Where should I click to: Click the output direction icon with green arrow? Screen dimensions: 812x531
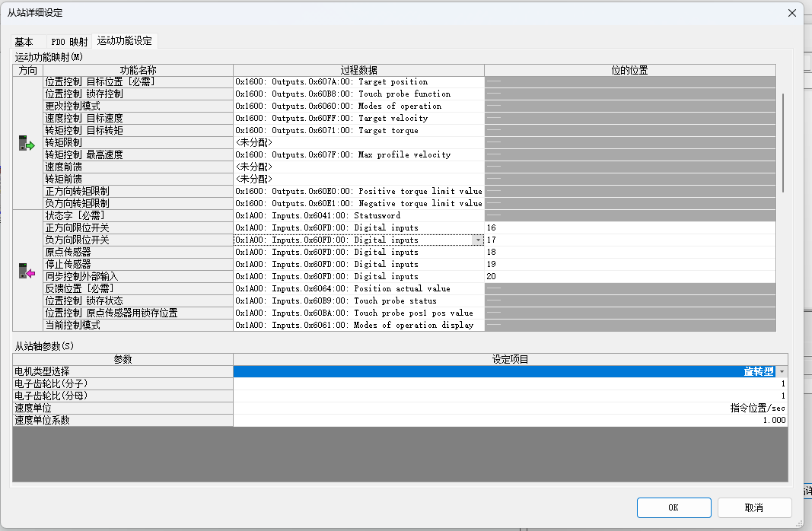point(27,143)
